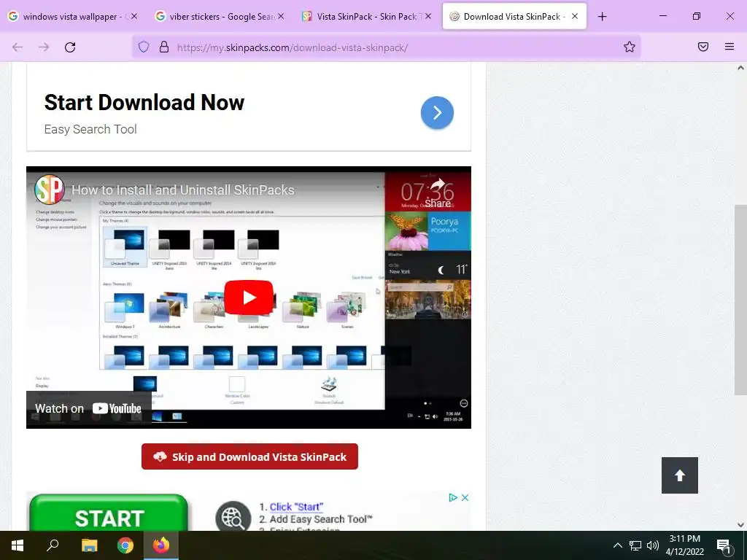Click Skip and Download Vista SkinPack button
The width and height of the screenshot is (747, 560).
[x=249, y=456]
